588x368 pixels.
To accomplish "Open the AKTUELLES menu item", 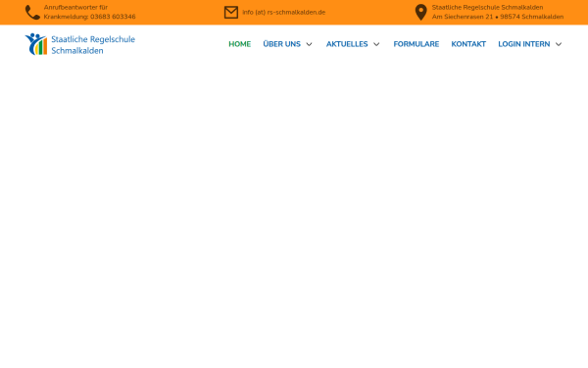I will tap(347, 44).
